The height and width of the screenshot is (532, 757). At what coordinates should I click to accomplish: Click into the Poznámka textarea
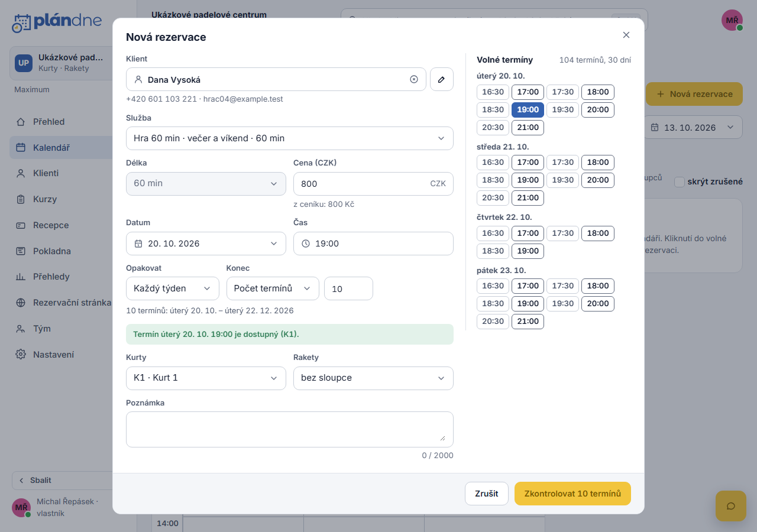(290, 429)
